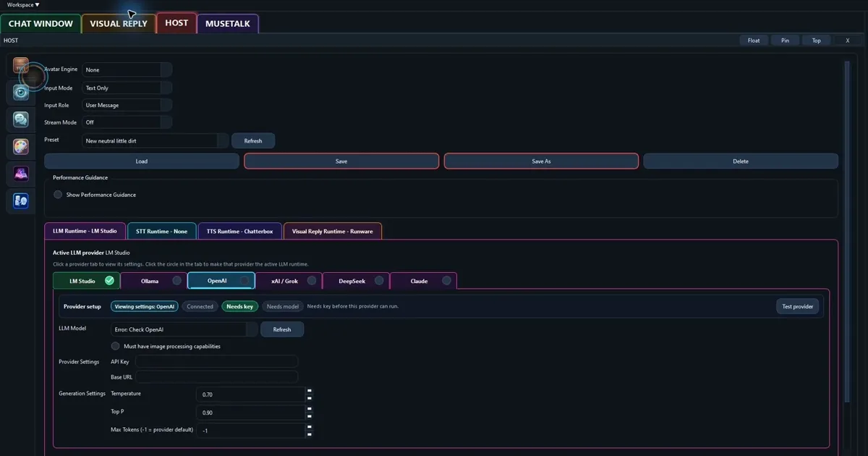Click the Delete preset button
This screenshot has height=456, width=868.
click(741, 161)
